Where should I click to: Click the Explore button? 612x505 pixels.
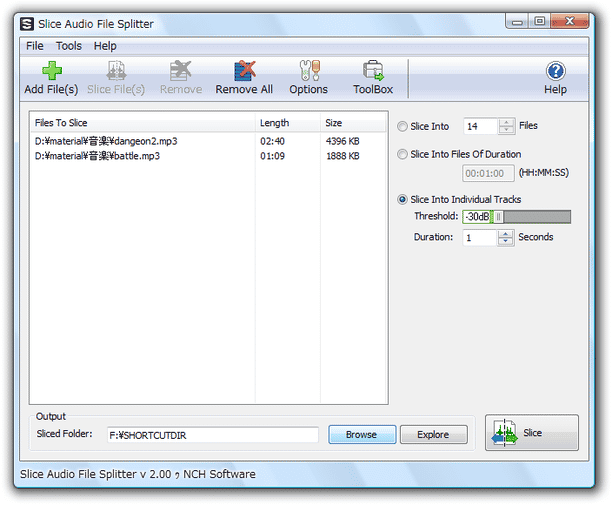pyautogui.click(x=433, y=434)
